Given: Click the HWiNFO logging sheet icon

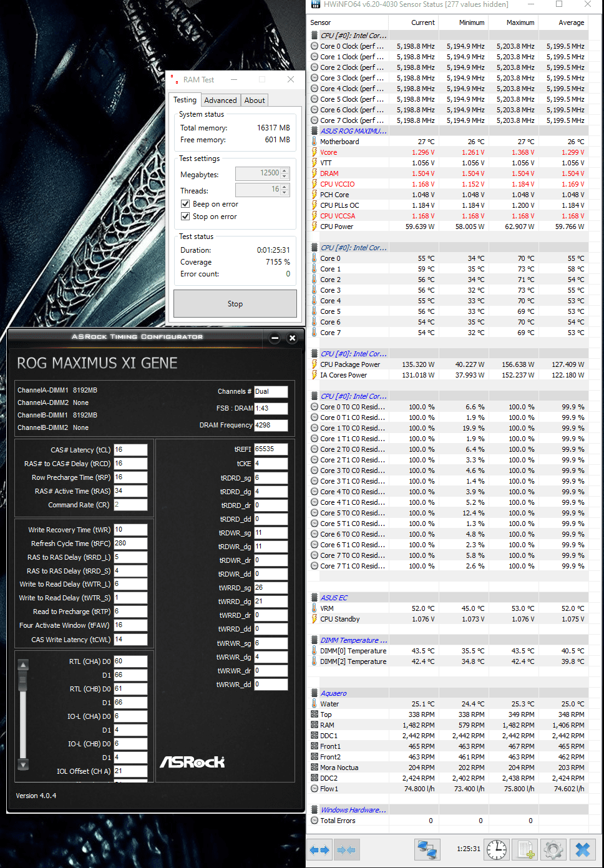Looking at the screenshot, I should click(x=525, y=849).
